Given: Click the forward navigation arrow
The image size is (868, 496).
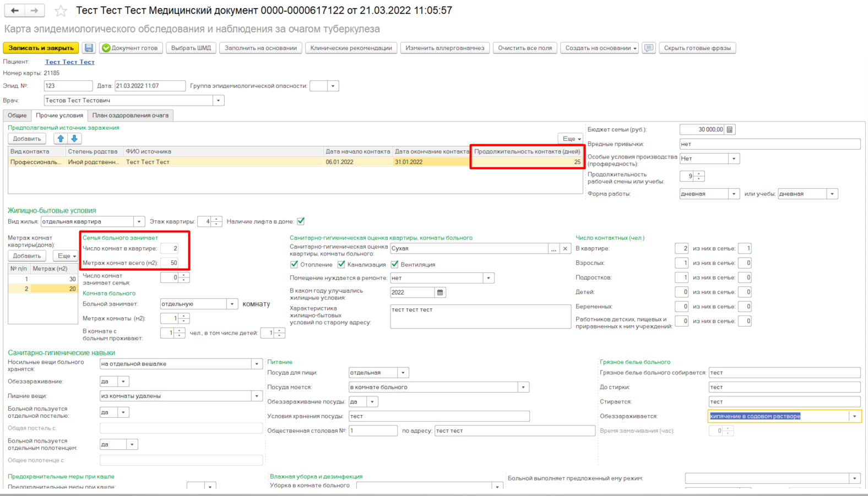Looking at the screenshot, I should coord(34,10).
